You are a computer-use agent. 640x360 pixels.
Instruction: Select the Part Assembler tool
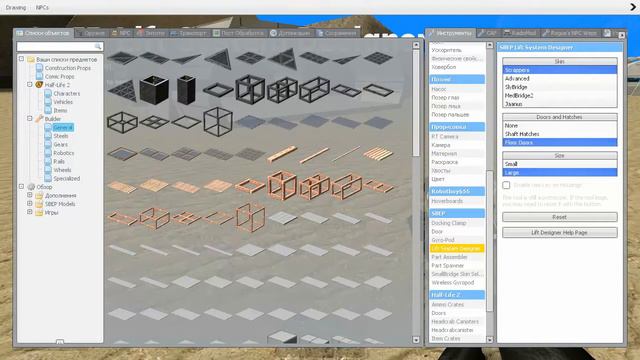coord(457,257)
